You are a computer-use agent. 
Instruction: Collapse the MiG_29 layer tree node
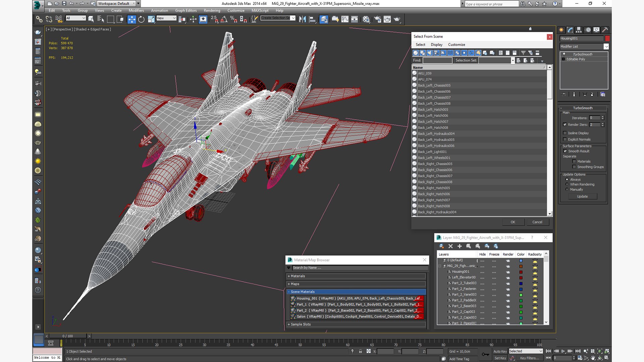click(x=439, y=266)
